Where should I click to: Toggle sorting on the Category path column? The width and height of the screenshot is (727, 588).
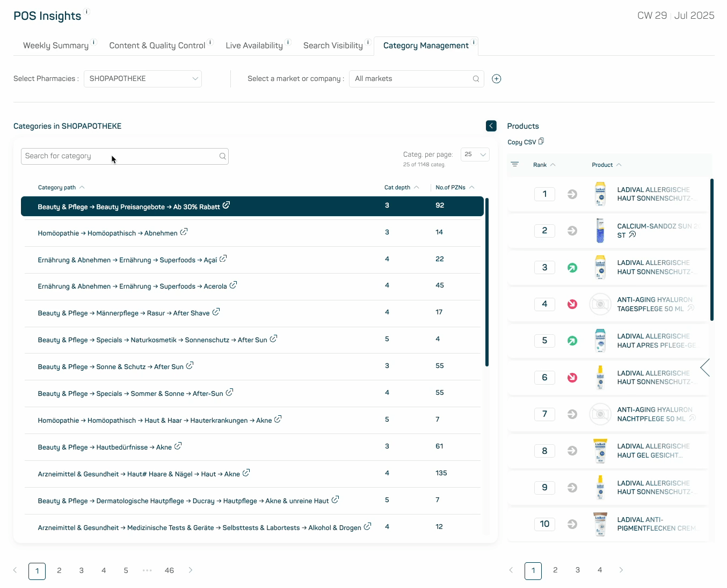pos(82,187)
